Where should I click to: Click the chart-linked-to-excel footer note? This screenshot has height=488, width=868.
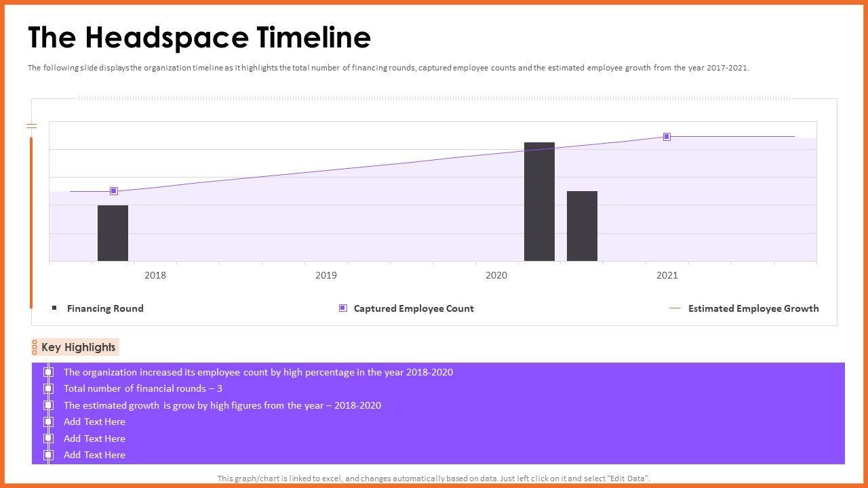[x=434, y=479]
